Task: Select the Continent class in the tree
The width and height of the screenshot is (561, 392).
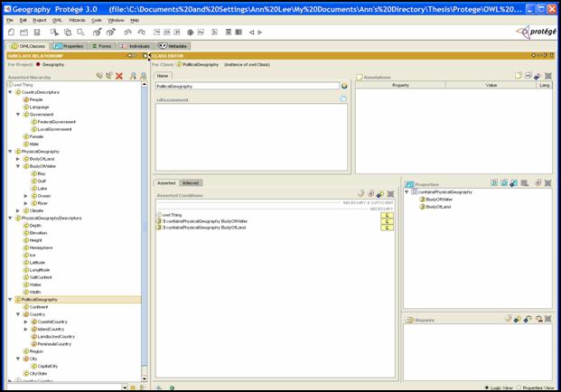Action: (x=35, y=307)
